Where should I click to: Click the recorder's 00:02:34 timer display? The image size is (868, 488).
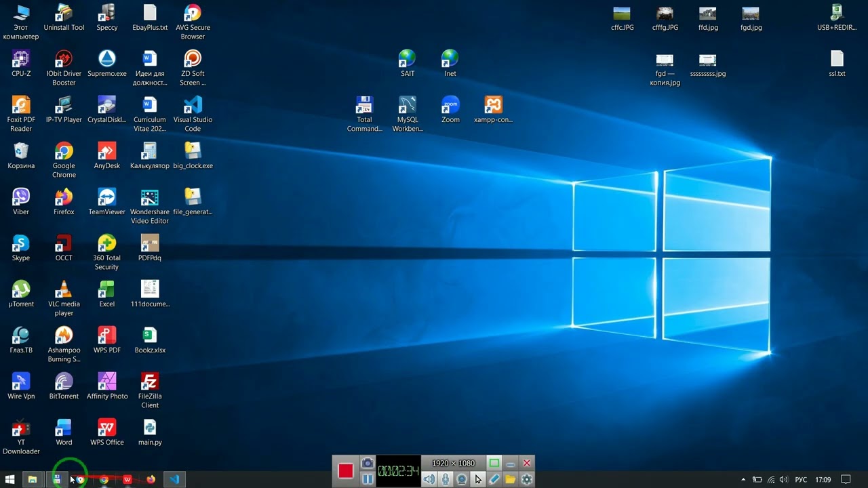(398, 471)
